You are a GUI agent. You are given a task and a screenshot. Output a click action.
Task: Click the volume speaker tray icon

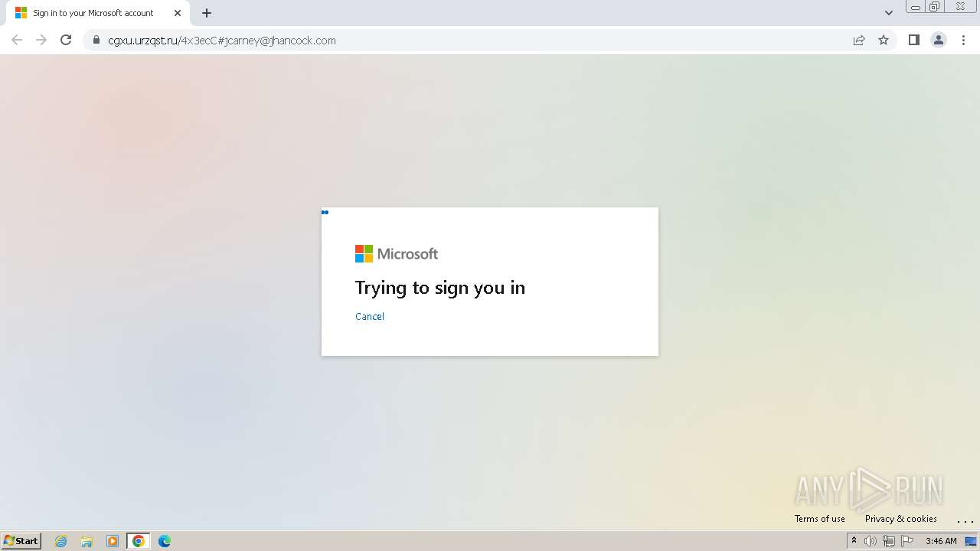click(x=871, y=541)
